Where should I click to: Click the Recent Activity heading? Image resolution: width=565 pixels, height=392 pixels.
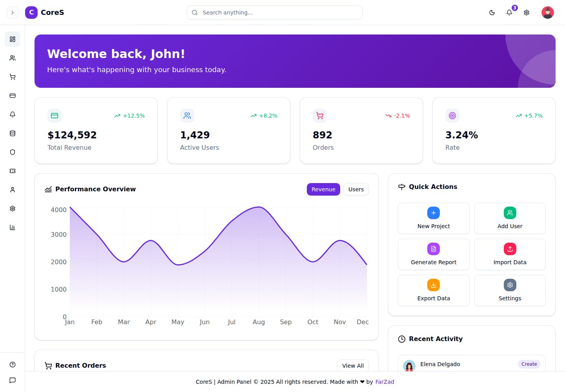436,339
